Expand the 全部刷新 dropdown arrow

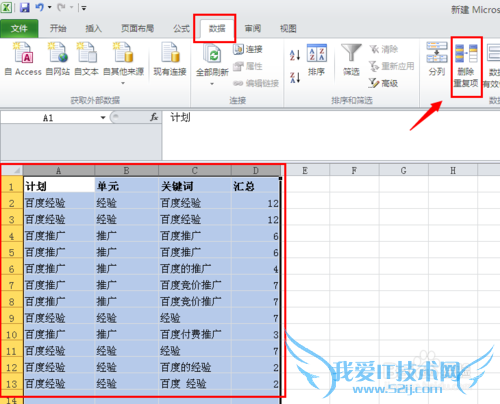click(212, 84)
